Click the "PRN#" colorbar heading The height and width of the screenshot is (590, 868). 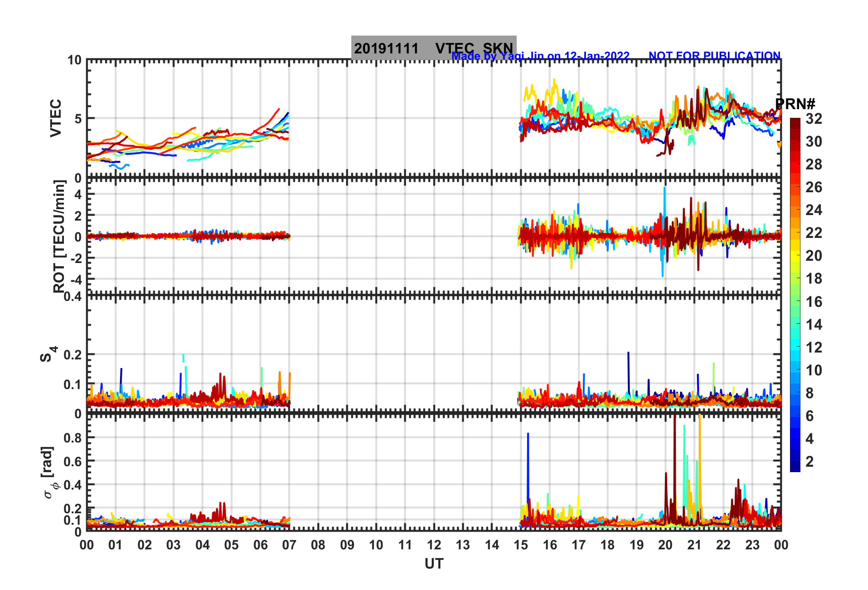[x=795, y=104]
